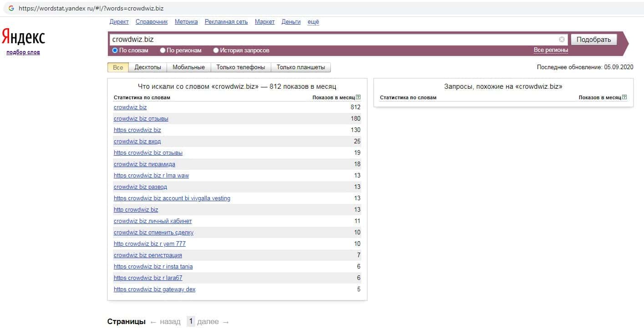Image resolution: width=644 pixels, height=335 pixels.
Task: Expand the "ещё" services menu
Action: [x=313, y=22]
